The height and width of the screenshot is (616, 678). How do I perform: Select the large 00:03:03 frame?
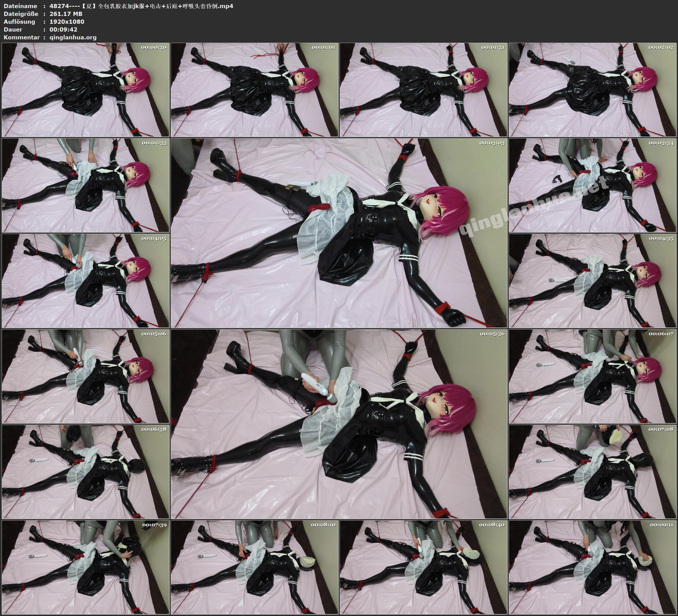(339, 233)
